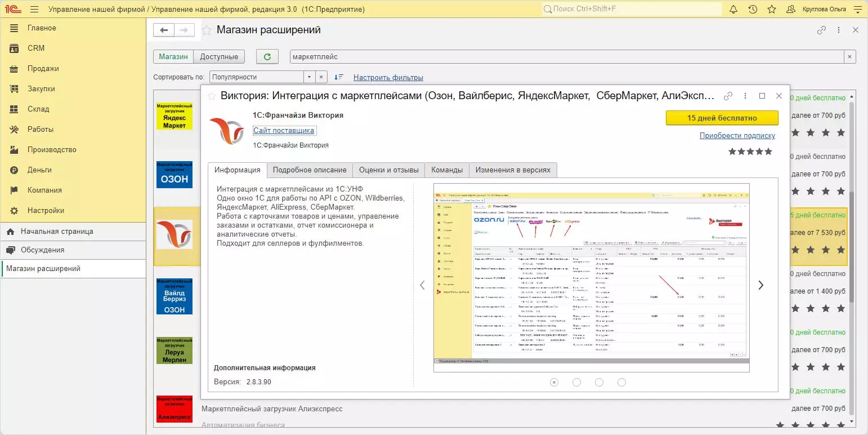Open more options menu of store page
This screenshot has height=435, width=868.
[839, 30]
